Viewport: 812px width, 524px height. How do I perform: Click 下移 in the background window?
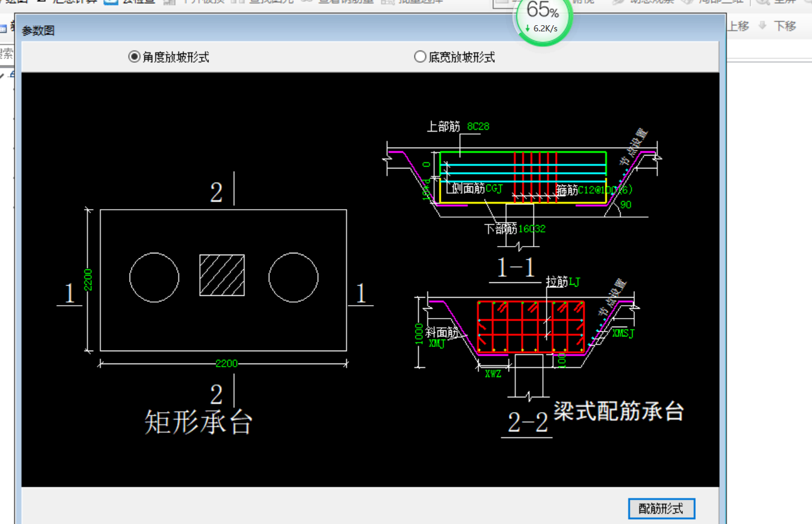778,26
